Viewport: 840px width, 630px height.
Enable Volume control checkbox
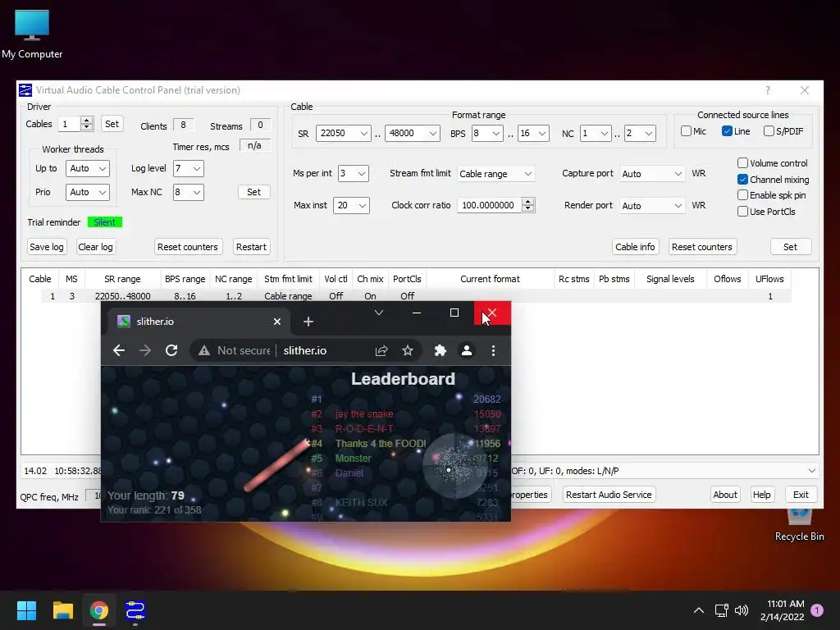pyautogui.click(x=742, y=163)
